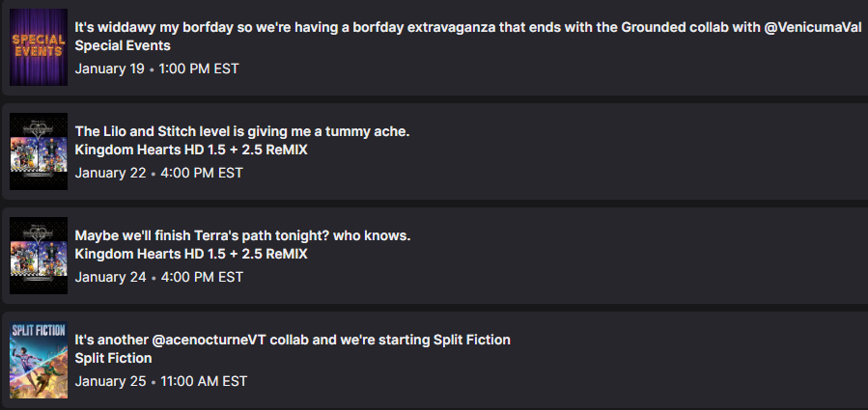Select the January 22 date text
868x410 pixels.
(x=110, y=173)
